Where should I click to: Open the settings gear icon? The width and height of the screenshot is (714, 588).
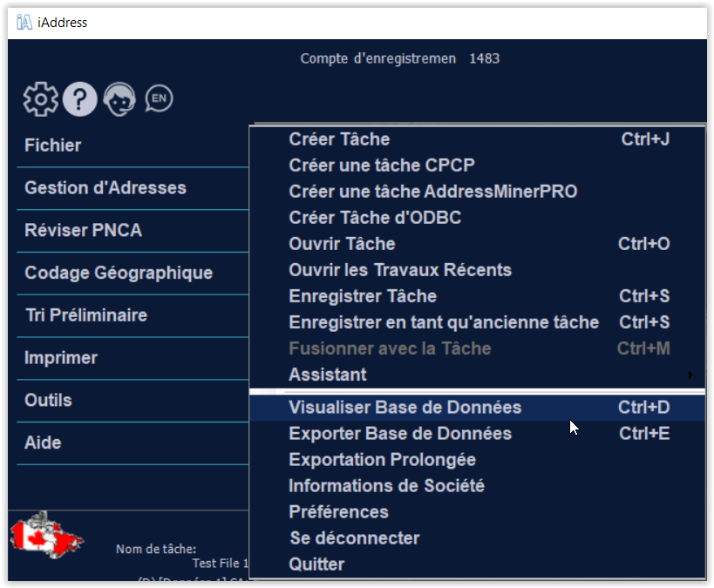pyautogui.click(x=40, y=99)
